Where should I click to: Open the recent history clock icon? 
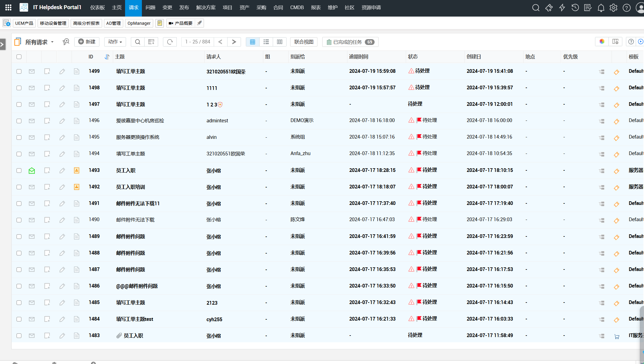(575, 8)
